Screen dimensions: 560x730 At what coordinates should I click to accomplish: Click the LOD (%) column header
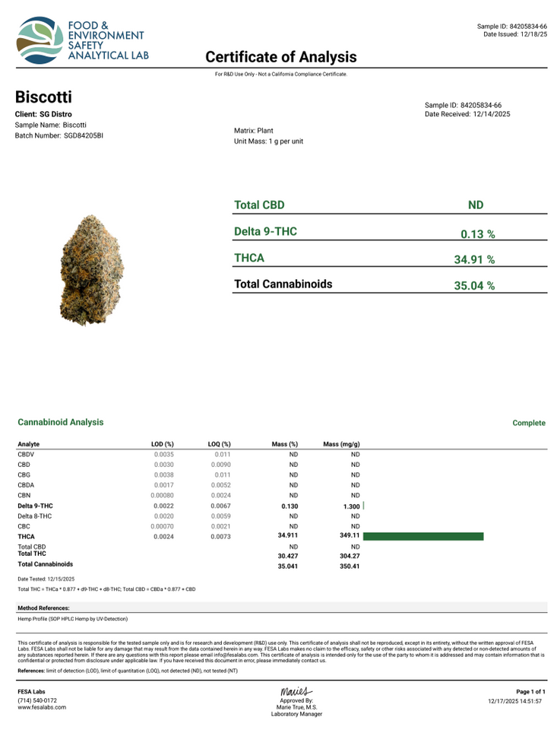(x=163, y=444)
